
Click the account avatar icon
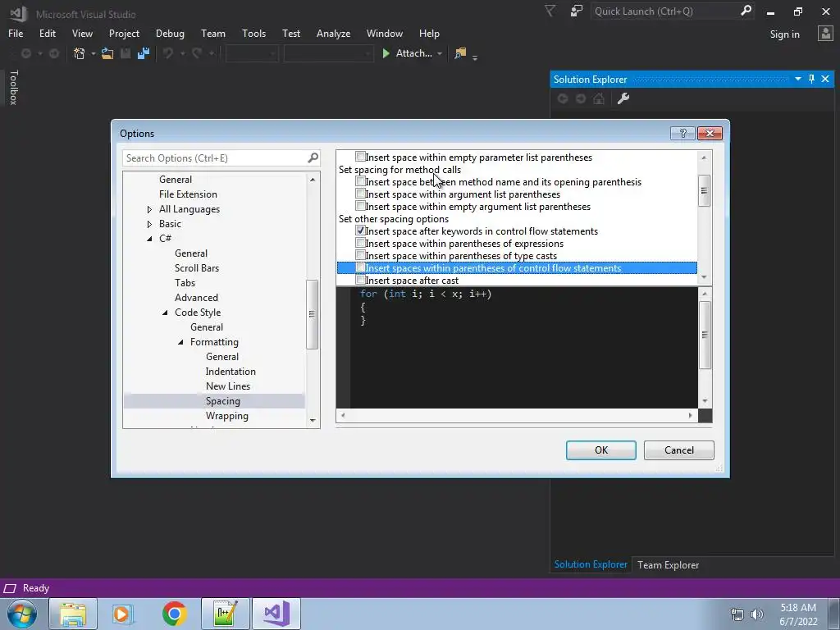(x=825, y=34)
